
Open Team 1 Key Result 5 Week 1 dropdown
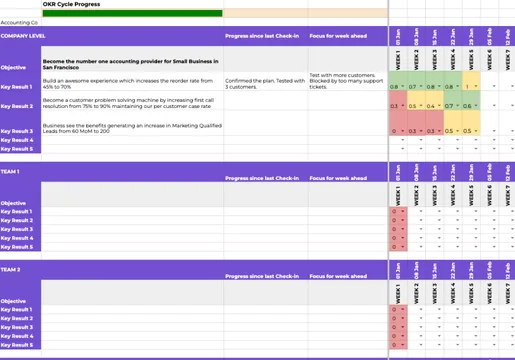(x=403, y=247)
